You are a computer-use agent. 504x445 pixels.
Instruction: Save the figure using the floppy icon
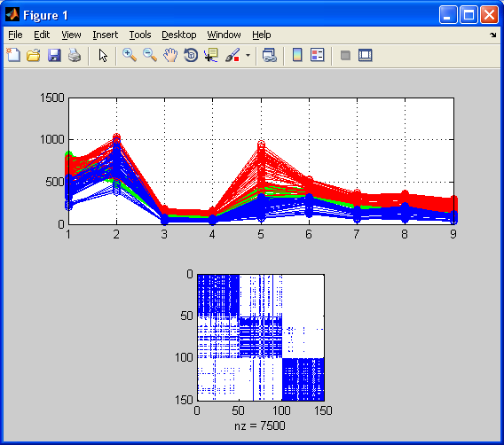tap(54, 55)
